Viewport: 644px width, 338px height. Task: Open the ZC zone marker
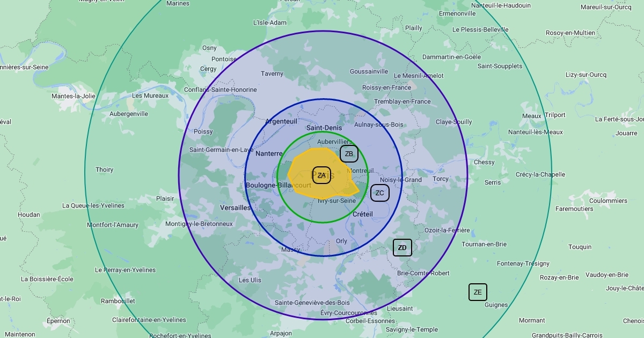(379, 193)
